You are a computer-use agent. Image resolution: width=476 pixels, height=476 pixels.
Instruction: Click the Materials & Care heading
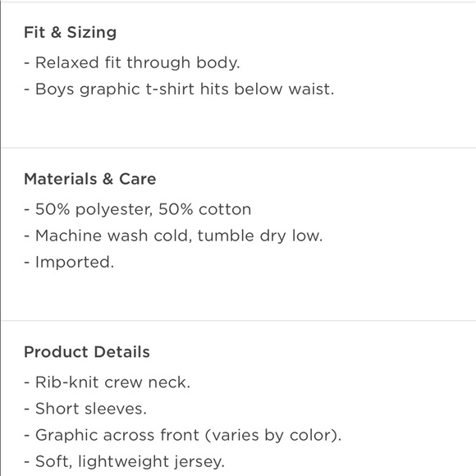(x=89, y=179)
